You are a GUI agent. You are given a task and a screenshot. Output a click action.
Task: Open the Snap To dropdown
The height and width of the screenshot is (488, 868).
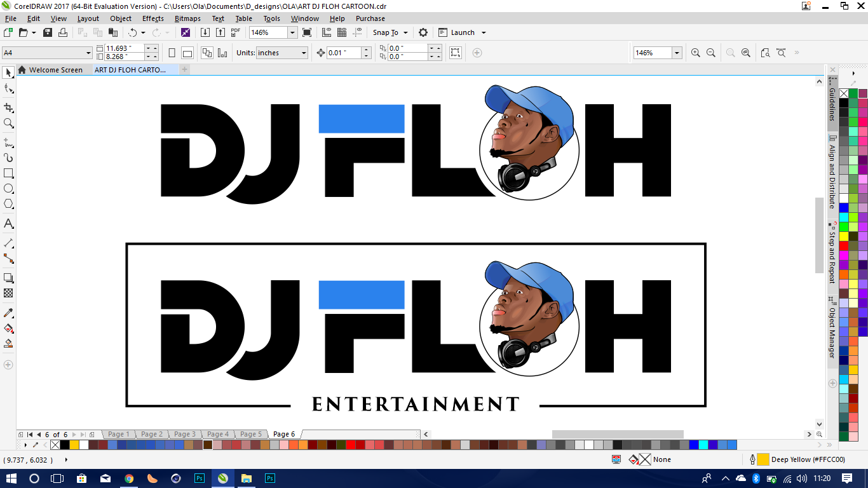point(407,32)
